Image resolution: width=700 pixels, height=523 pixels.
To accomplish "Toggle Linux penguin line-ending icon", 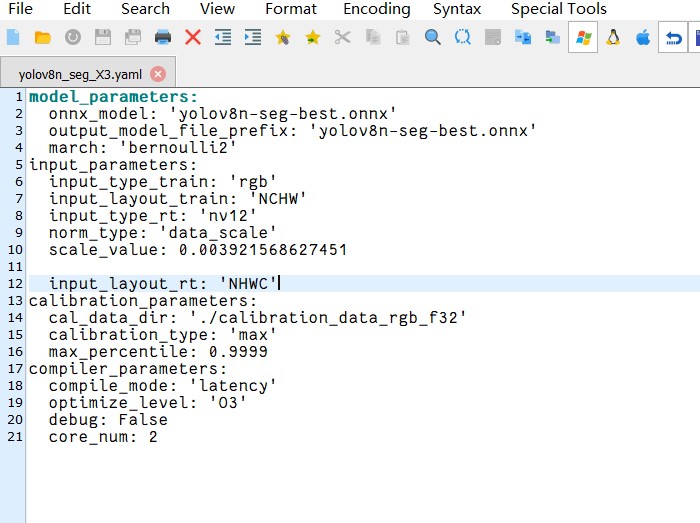I will click(x=613, y=38).
